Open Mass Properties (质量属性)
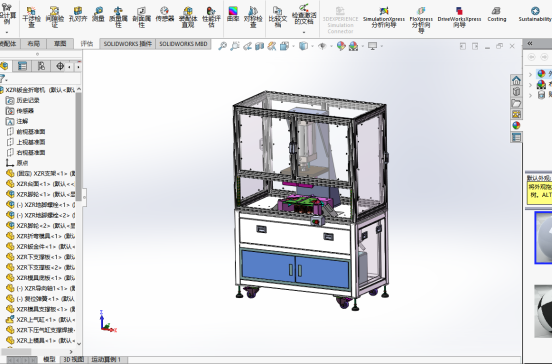Image resolution: width=552 pixels, height=364 pixels. [118, 16]
